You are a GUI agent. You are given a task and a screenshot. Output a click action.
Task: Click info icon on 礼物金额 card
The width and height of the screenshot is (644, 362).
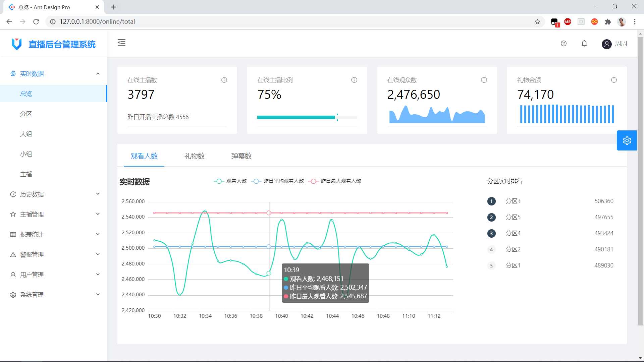(614, 80)
